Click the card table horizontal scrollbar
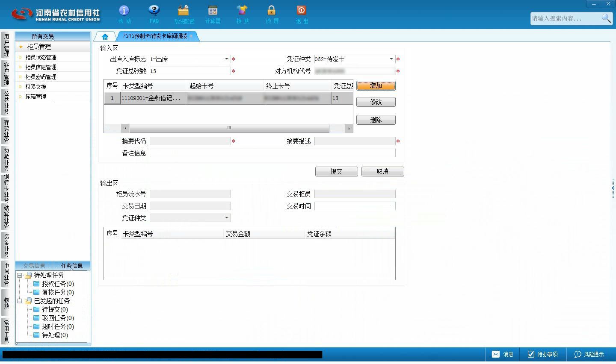 229,128
